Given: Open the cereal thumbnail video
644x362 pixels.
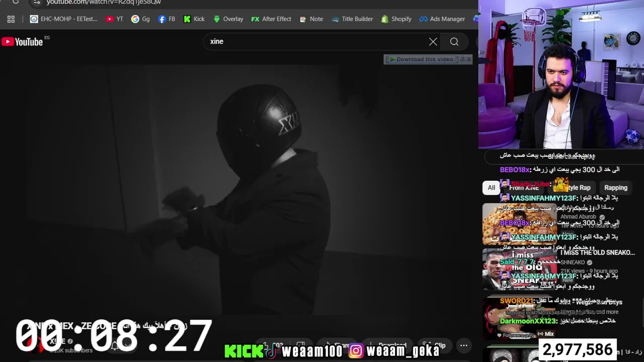Looking at the screenshot, I should point(520,224).
